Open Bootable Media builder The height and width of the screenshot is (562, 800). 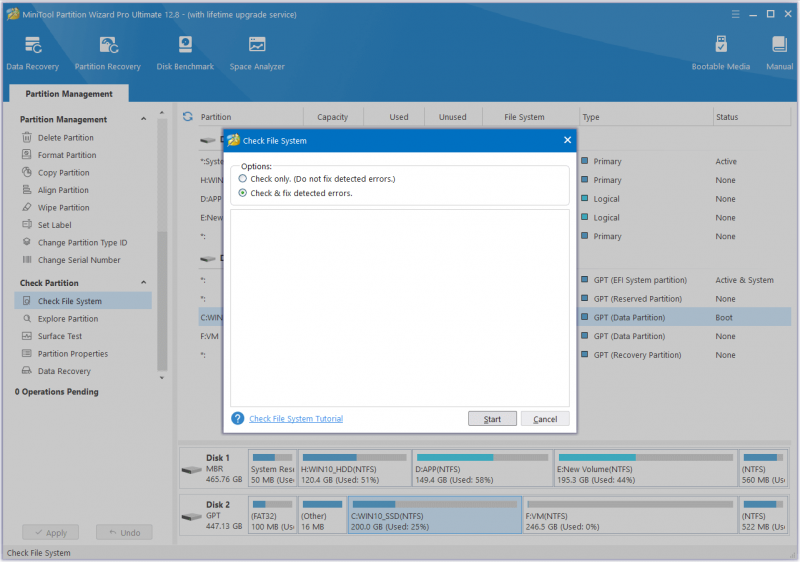(x=720, y=53)
